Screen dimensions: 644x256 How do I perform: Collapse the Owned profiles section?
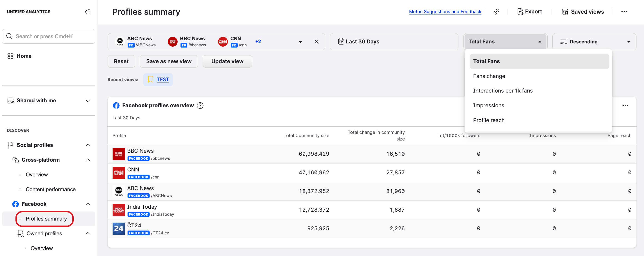tap(88, 233)
